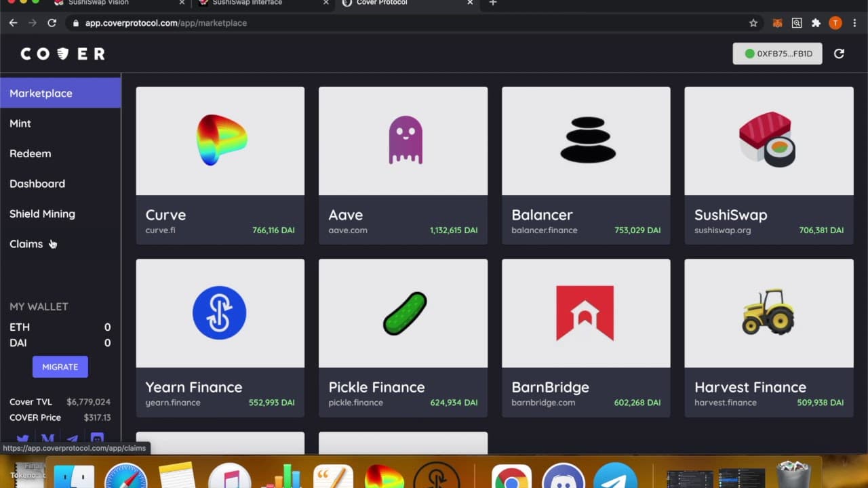This screenshot has height=488, width=868.
Task: Click the barnbridge.com URL text
Action: 543,403
